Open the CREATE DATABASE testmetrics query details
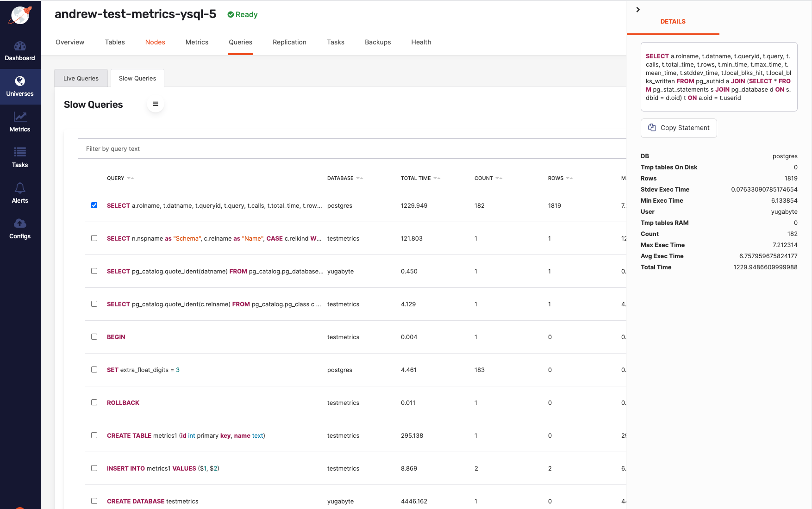This screenshot has width=812, height=509. (x=153, y=501)
